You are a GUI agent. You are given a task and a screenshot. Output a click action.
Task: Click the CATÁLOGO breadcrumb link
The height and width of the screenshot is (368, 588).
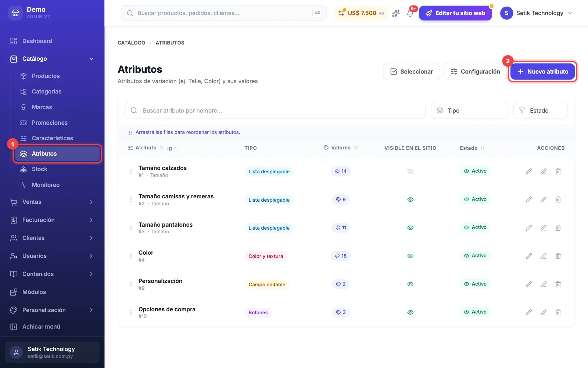(131, 43)
